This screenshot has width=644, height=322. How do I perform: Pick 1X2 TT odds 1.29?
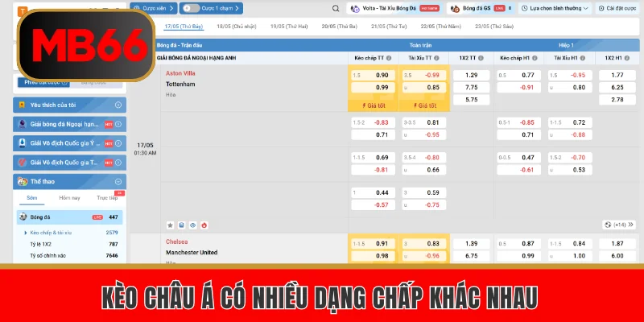pyautogui.click(x=472, y=75)
